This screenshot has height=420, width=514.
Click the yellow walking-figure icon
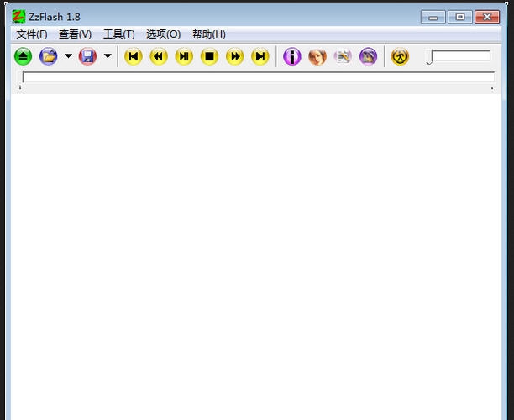400,56
